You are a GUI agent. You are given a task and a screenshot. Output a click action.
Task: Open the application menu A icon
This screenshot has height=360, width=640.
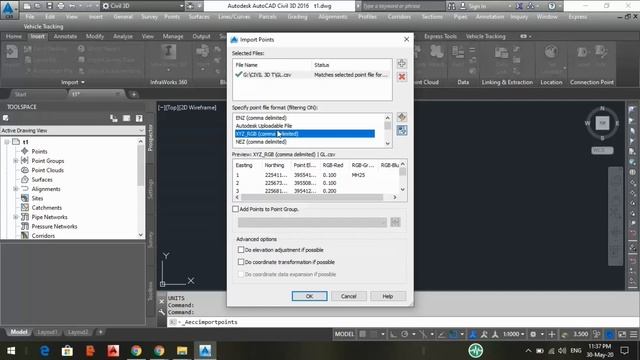pos(9,9)
